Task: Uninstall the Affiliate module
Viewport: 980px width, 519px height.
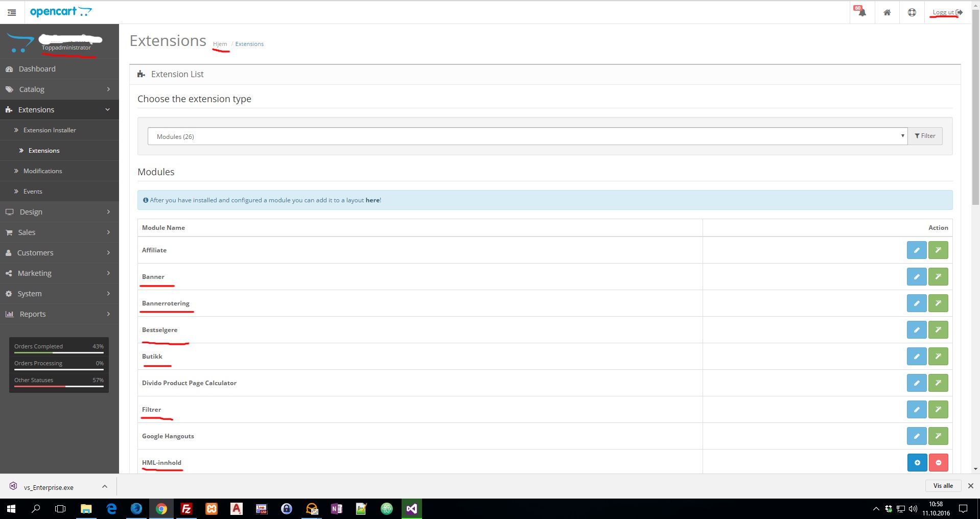Action: coord(938,250)
